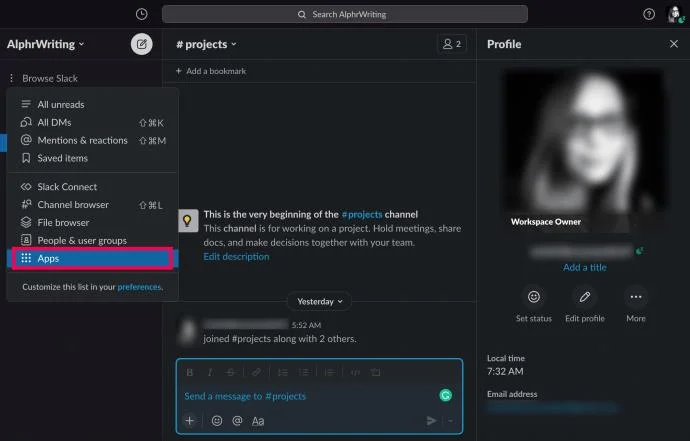Open attachments plus button in composer

190,420
